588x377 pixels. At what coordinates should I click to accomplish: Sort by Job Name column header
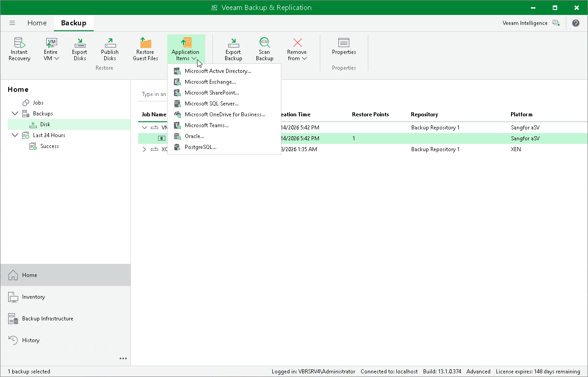tap(154, 115)
